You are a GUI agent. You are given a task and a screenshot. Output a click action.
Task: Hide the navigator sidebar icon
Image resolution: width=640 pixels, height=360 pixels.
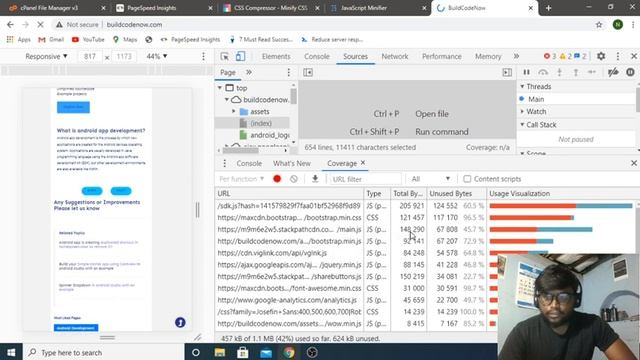pyautogui.click(x=308, y=72)
